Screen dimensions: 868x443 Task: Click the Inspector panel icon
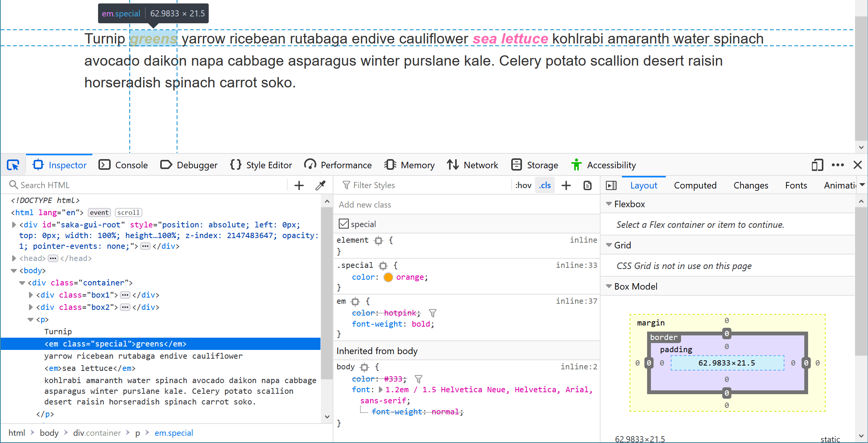tap(39, 165)
